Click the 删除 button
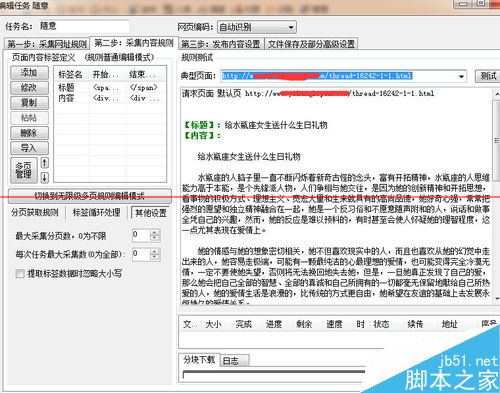 click(29, 133)
